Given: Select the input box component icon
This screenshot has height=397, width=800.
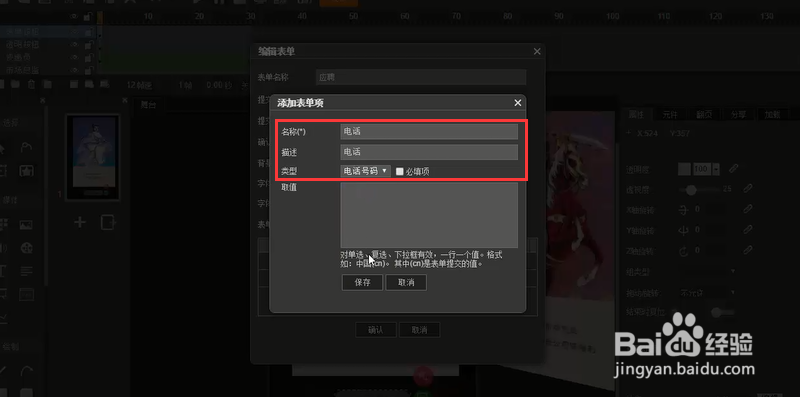Looking at the screenshot, I should click(26, 294).
